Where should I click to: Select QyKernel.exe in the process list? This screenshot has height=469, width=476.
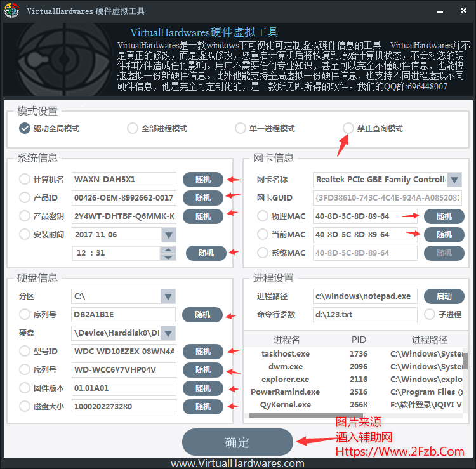pos(354,405)
